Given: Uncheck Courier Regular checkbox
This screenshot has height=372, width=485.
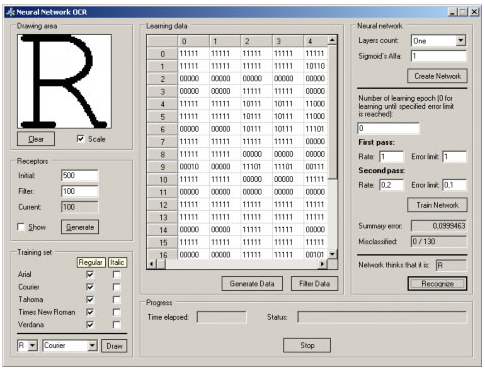Looking at the screenshot, I should click(90, 287).
